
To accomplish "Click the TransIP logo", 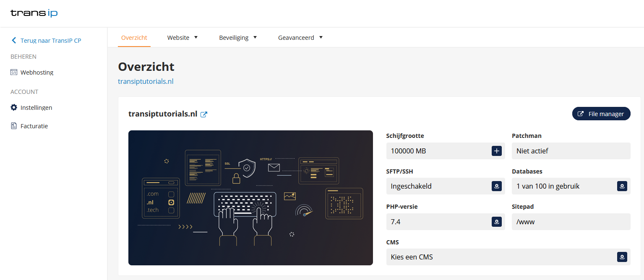I will pos(34,13).
